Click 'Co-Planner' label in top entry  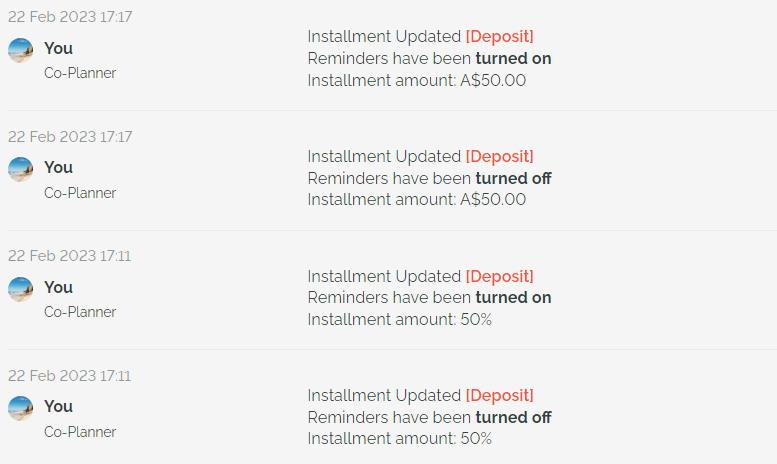pos(80,73)
